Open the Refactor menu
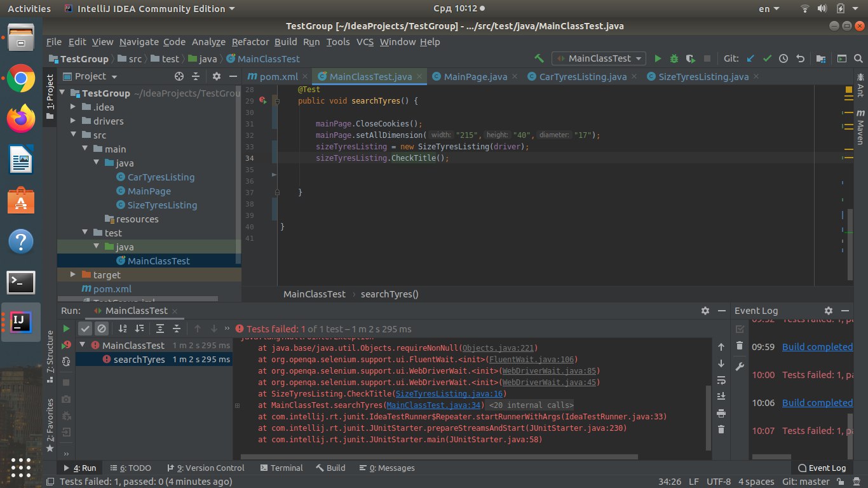The width and height of the screenshot is (868, 488). pyautogui.click(x=250, y=42)
